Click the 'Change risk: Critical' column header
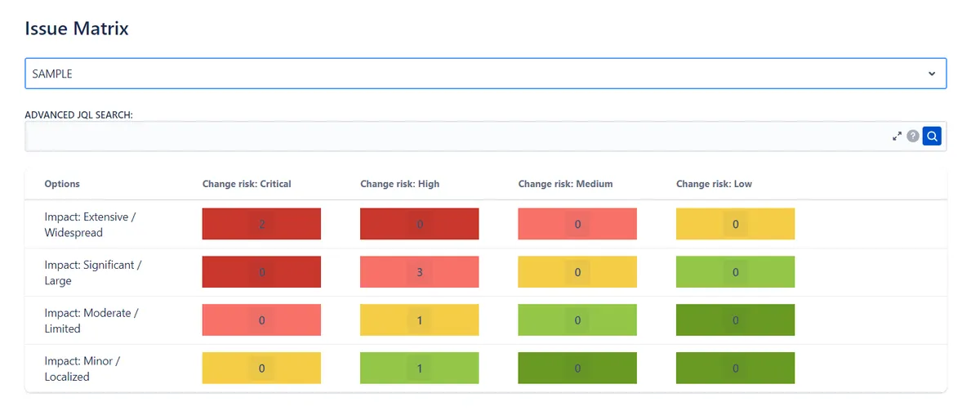This screenshot has height=411, width=980. pyautogui.click(x=247, y=184)
